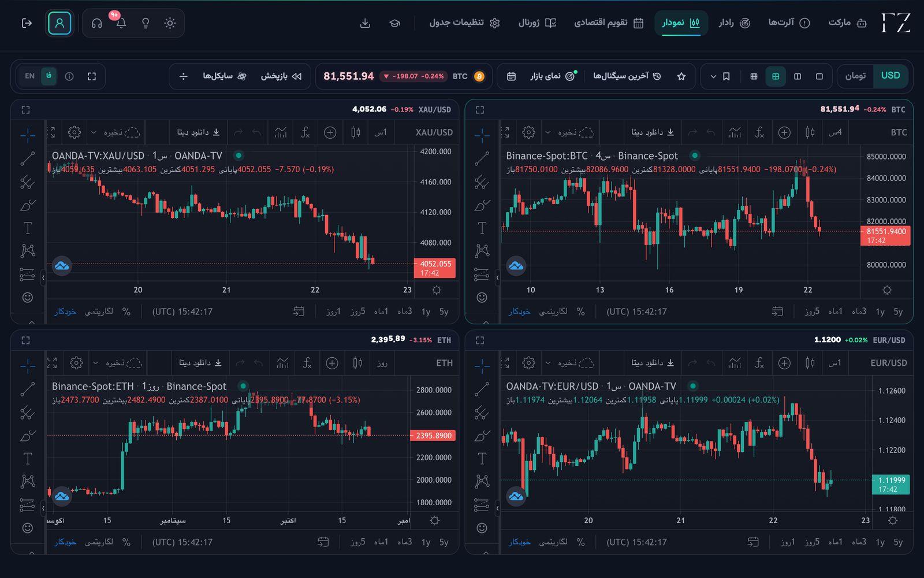Click the star favorites icon
The width and height of the screenshot is (924, 578).
[x=681, y=76]
